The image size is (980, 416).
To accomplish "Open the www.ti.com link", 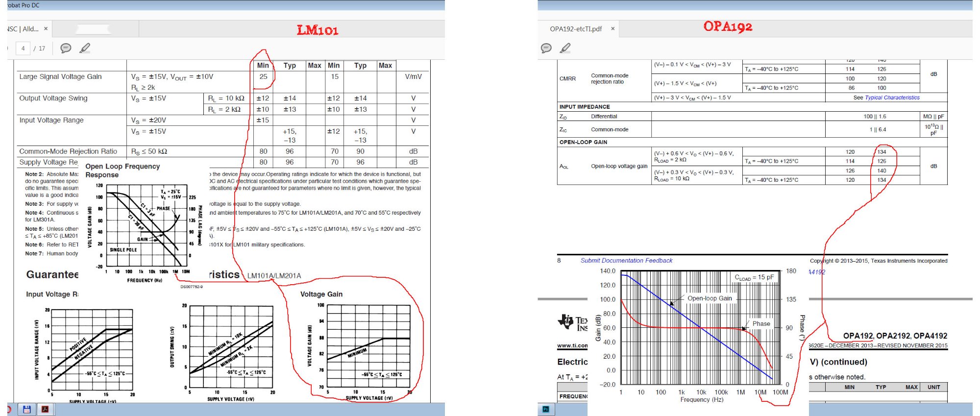I will point(572,345).
